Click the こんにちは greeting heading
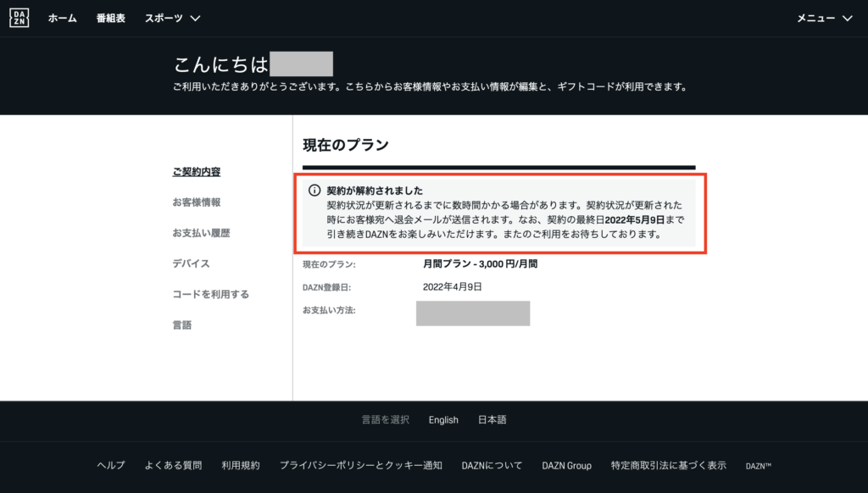868x493 pixels. pyautogui.click(x=221, y=64)
